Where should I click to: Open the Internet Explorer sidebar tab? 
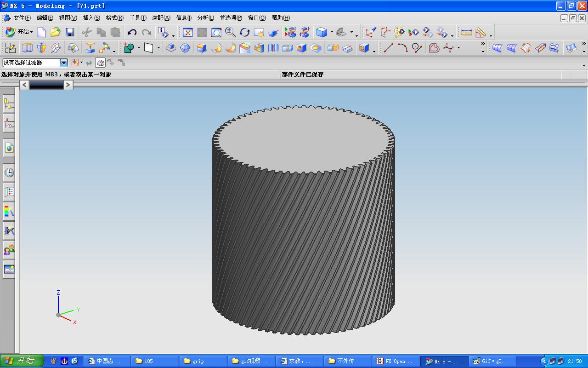pos(9,148)
